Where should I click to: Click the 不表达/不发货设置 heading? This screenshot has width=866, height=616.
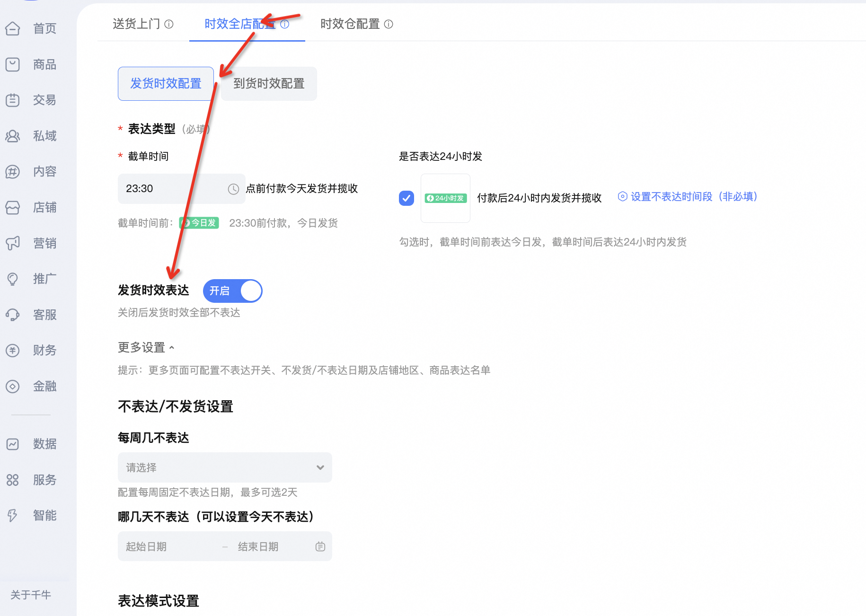(x=176, y=406)
